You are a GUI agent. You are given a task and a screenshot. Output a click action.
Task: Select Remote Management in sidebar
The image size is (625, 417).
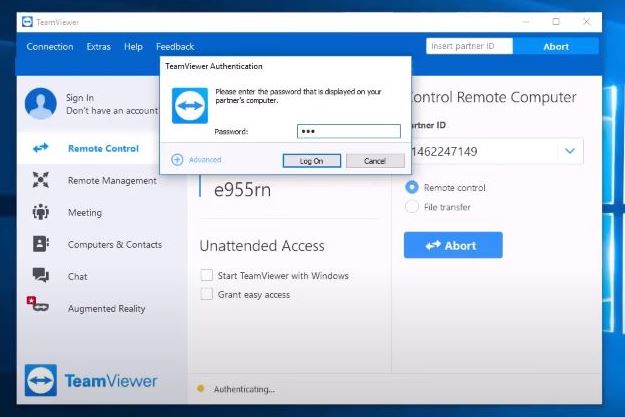pos(112,181)
